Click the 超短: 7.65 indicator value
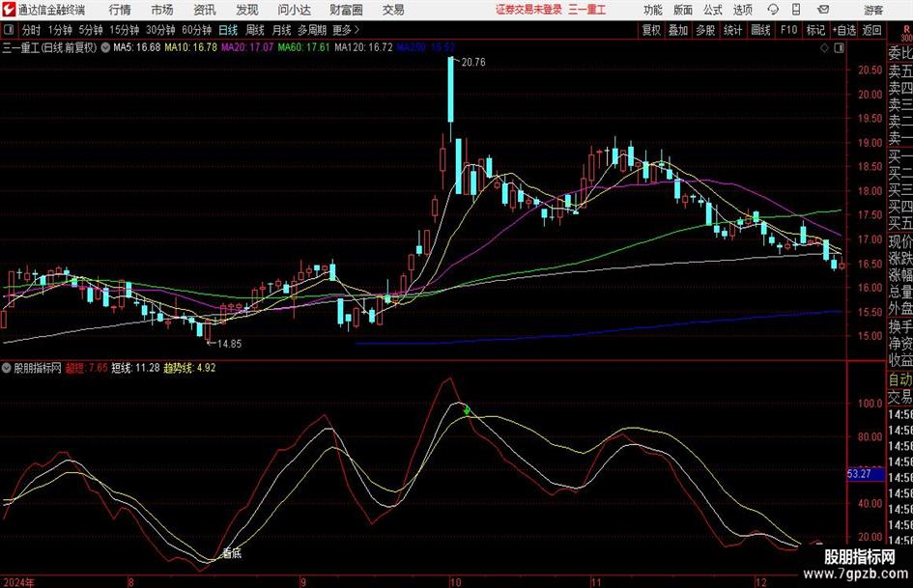Image resolution: width=913 pixels, height=588 pixels. (x=87, y=368)
